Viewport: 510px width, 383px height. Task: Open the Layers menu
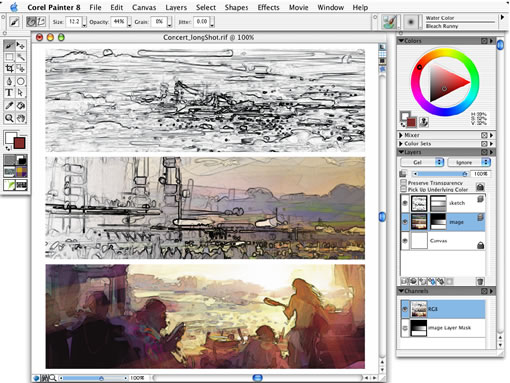pos(176,7)
